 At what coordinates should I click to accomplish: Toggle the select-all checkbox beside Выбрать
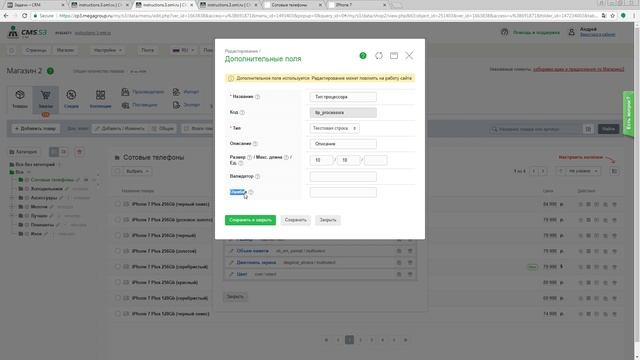(117, 171)
